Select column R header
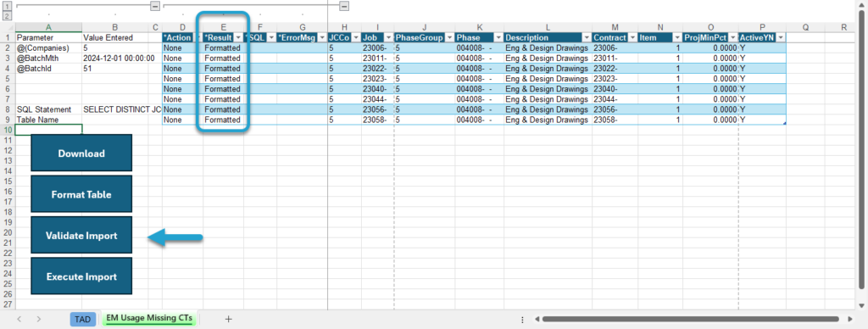The height and width of the screenshot is (329, 868). [x=843, y=27]
